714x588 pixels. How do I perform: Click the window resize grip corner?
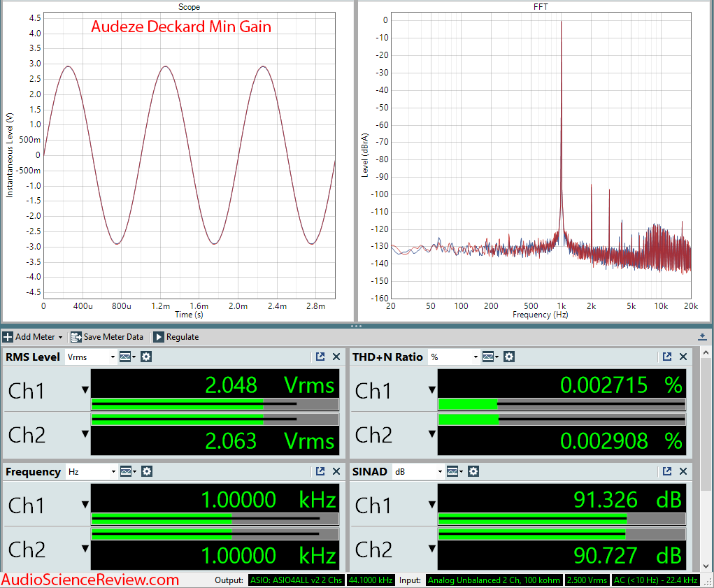tap(708, 582)
